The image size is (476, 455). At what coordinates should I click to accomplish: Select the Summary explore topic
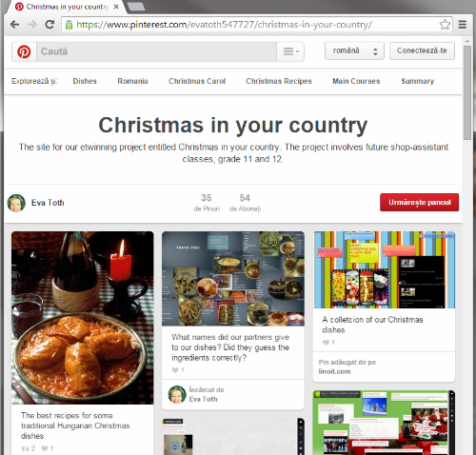pos(417,81)
